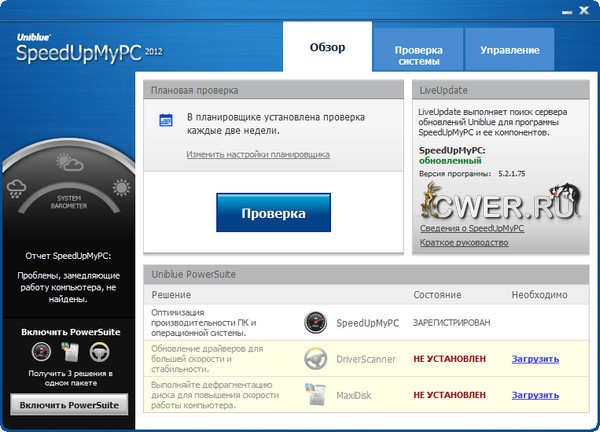Open Сведения о SpeedUpMyPC link
Screen dimensions: 600x432
tap(470, 228)
